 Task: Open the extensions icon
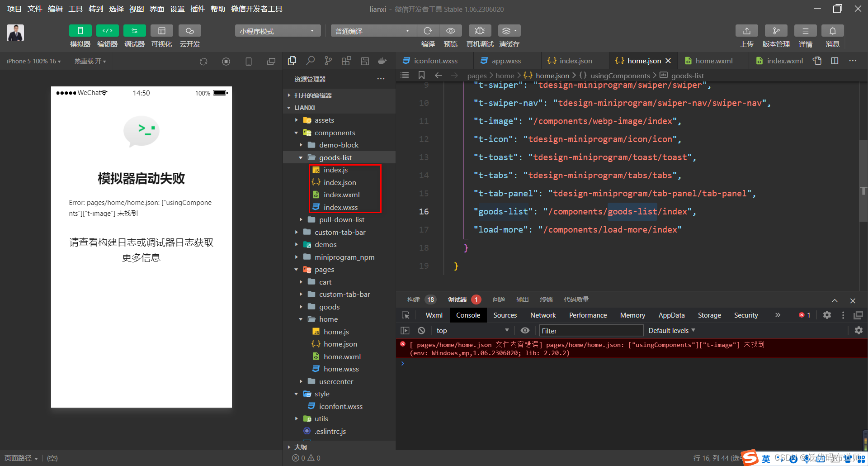coord(346,61)
